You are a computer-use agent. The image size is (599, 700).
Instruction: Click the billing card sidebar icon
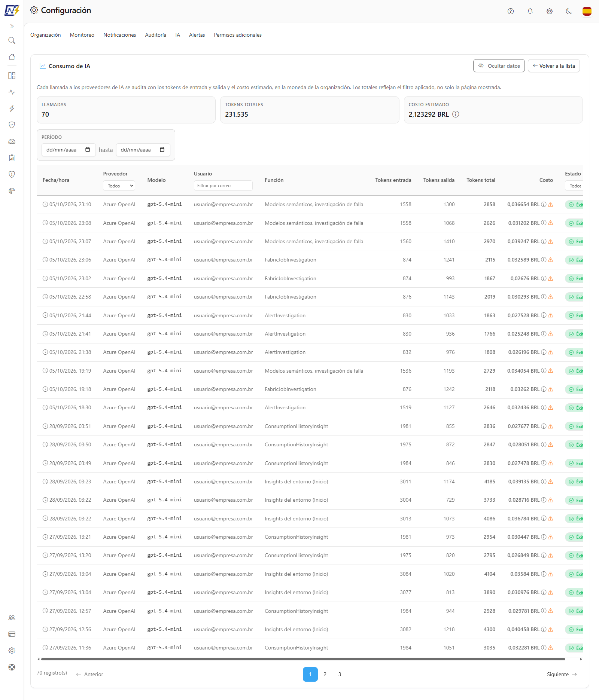tap(12, 634)
